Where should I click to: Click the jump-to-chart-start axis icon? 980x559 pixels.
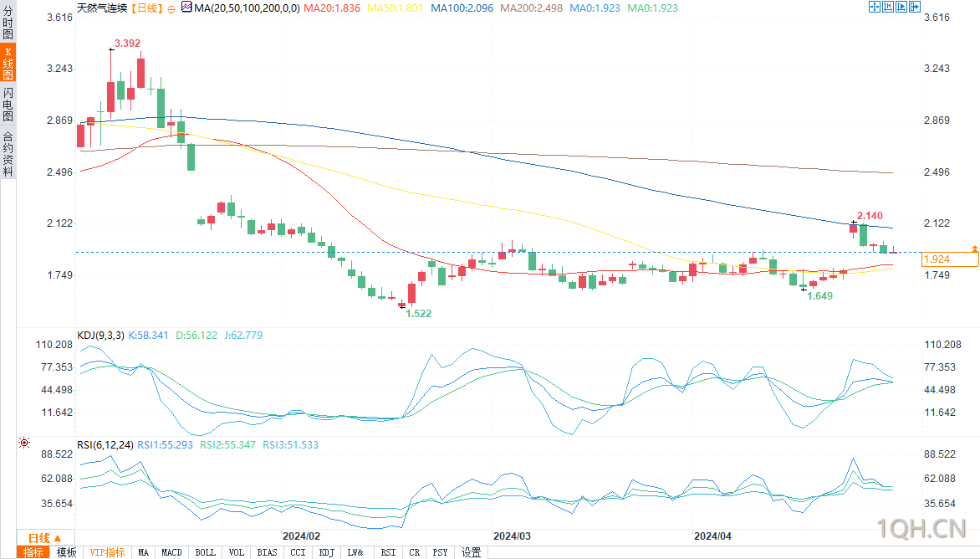coord(887,7)
